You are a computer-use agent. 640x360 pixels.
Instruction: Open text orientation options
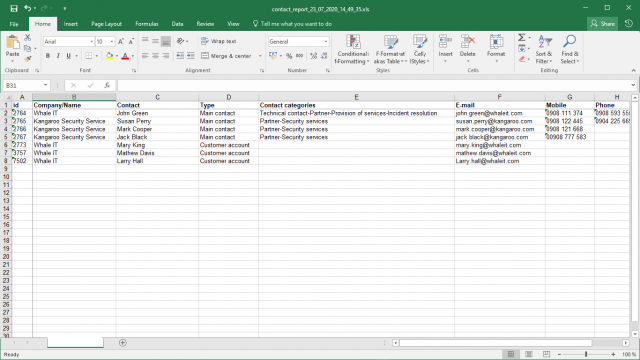(x=182, y=41)
